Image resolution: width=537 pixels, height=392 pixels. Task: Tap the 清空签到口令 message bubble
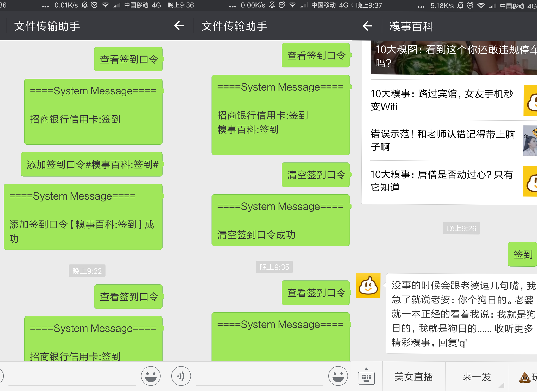coord(316,175)
